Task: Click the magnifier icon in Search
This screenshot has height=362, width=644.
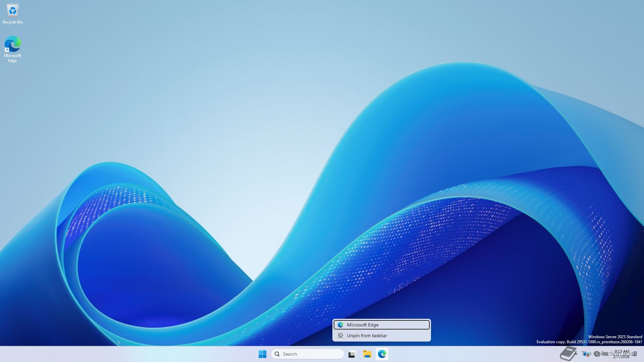Action: click(277, 354)
